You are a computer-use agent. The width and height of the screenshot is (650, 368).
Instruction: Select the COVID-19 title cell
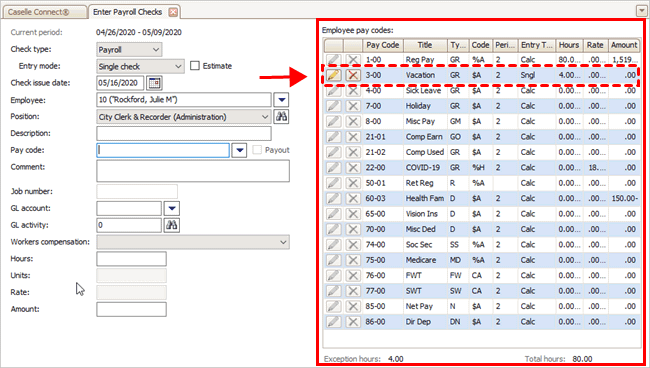pos(425,167)
